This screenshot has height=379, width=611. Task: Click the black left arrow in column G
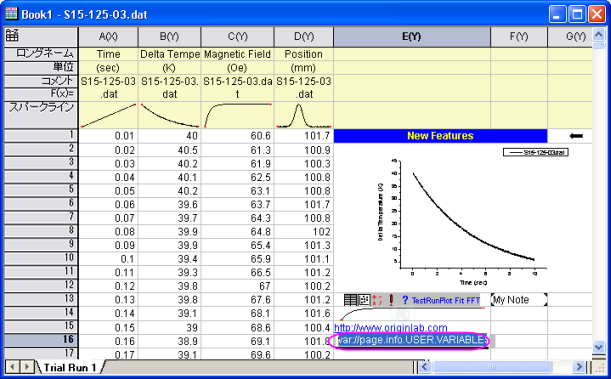pyautogui.click(x=576, y=136)
